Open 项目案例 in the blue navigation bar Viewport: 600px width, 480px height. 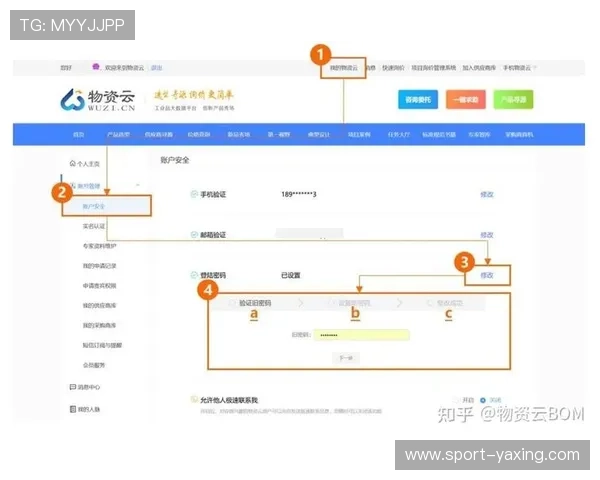(x=359, y=134)
